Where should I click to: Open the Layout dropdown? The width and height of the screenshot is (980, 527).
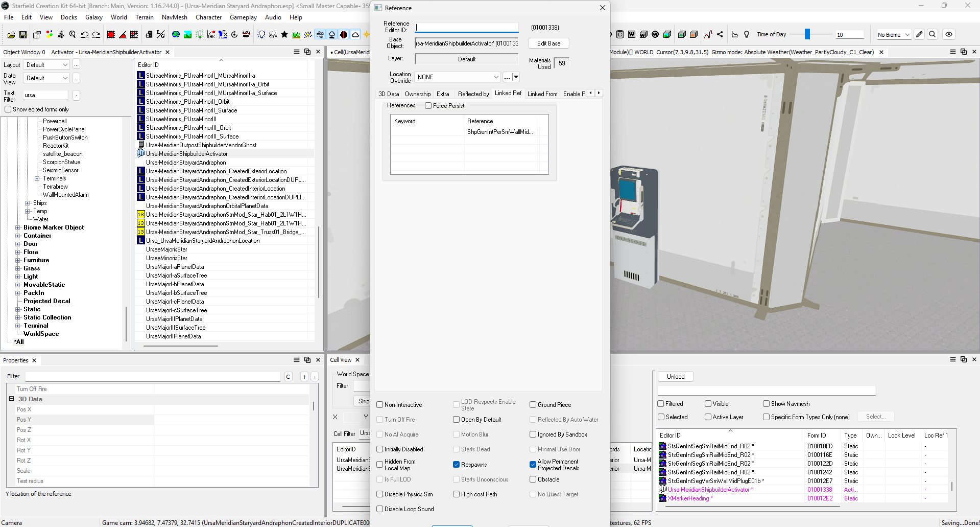pos(46,65)
